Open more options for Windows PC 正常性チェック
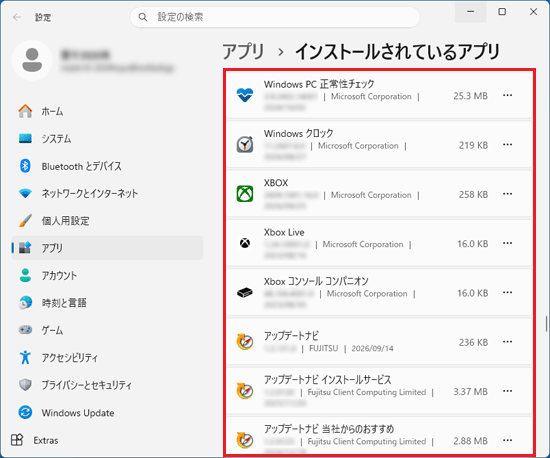The image size is (550, 458). (x=507, y=95)
